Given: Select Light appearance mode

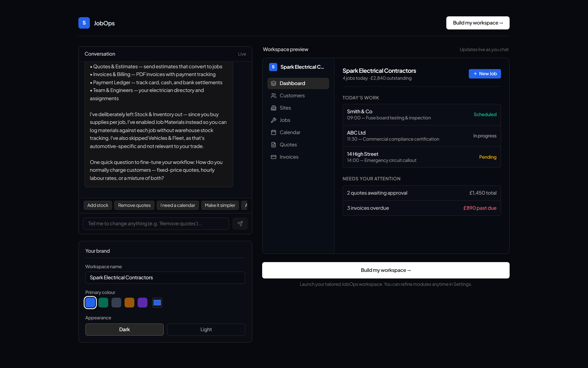Looking at the screenshot, I should point(206,330).
